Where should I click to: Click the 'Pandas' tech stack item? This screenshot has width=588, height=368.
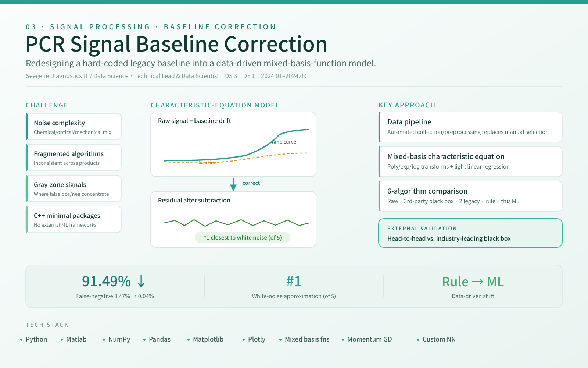[x=160, y=339]
